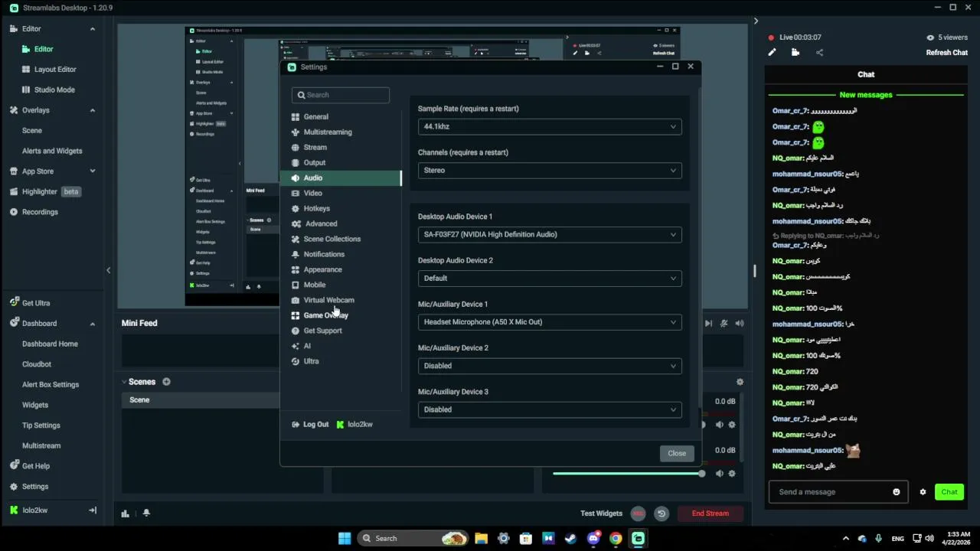Open Layout Editor in the left sidebar

[54, 70]
